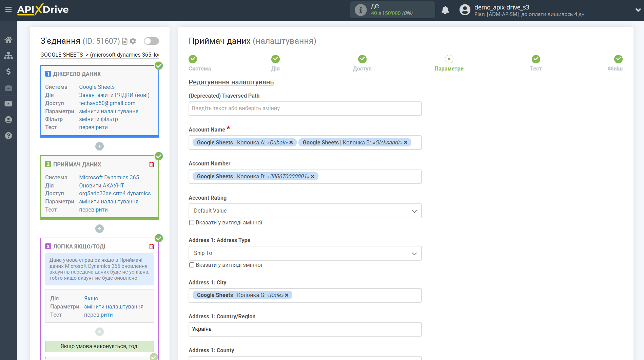Delete the data receiver block

(x=152, y=164)
